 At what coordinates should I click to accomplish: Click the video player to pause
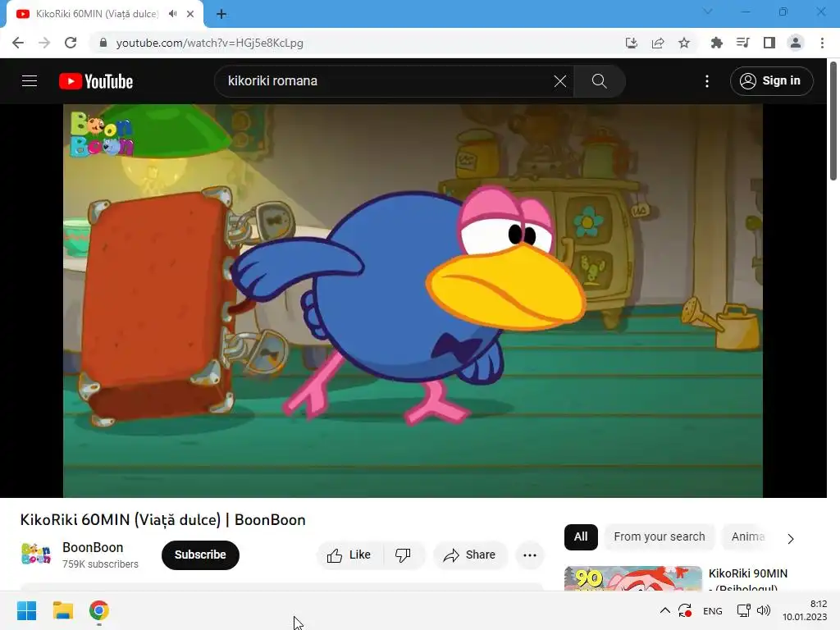(x=413, y=300)
